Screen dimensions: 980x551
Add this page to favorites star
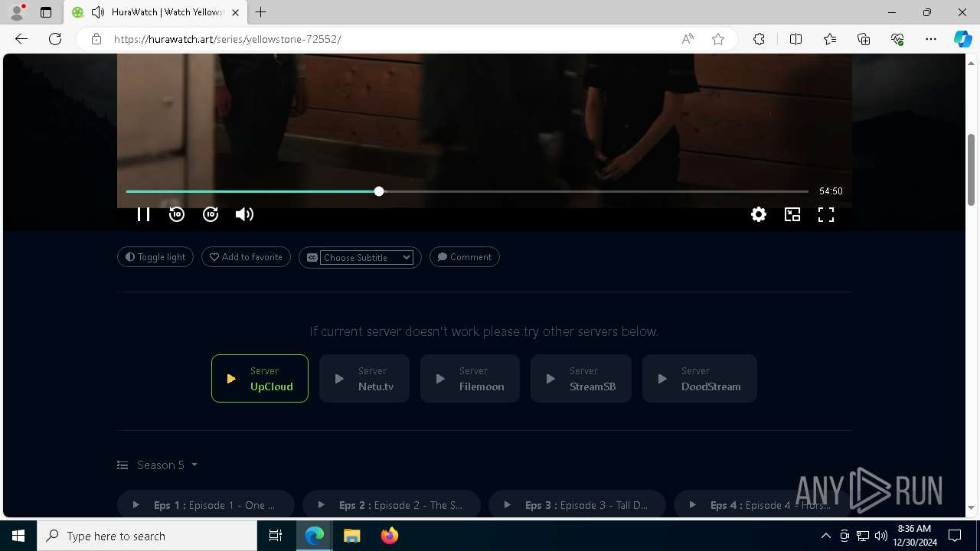[x=718, y=39]
